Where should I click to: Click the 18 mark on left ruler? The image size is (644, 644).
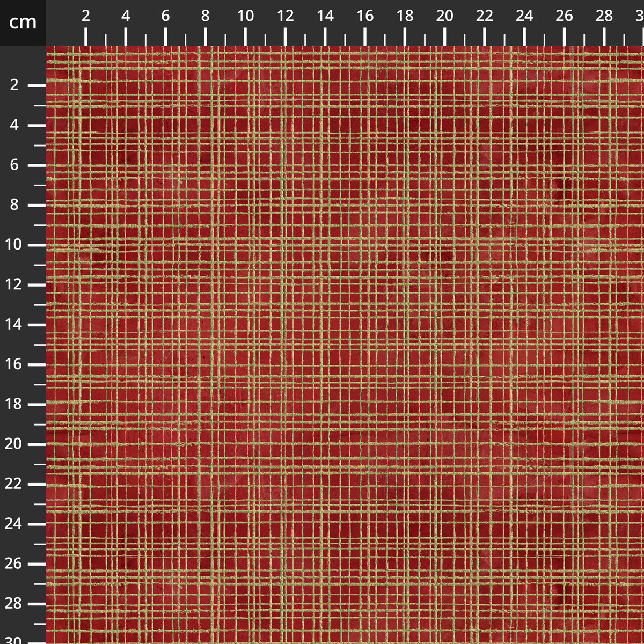tap(14, 404)
